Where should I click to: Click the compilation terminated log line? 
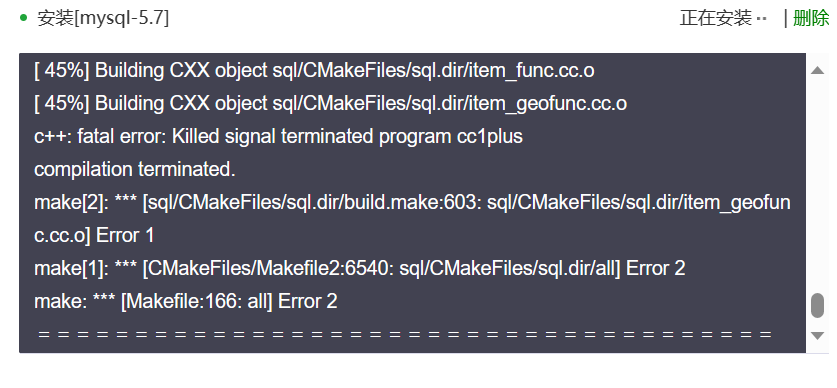point(135,170)
